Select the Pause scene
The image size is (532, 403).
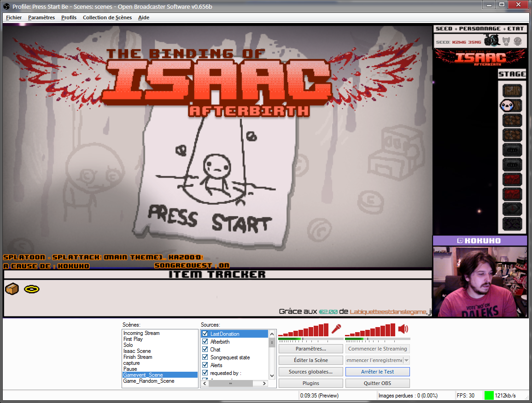pyautogui.click(x=130, y=369)
